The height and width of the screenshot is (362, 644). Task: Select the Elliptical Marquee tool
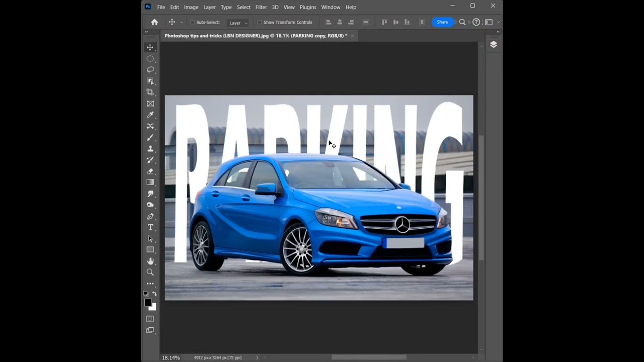[x=150, y=59]
